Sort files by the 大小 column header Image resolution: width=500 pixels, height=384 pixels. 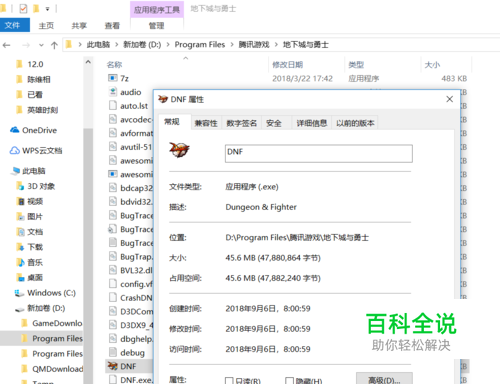pyautogui.click(x=432, y=65)
